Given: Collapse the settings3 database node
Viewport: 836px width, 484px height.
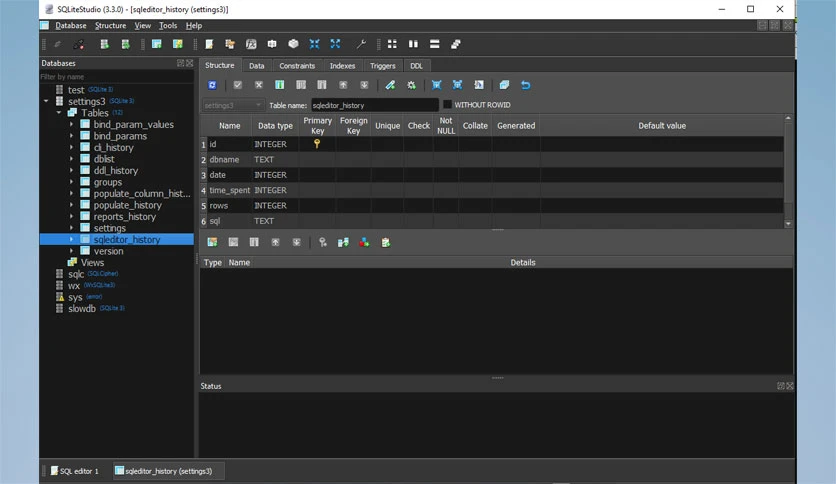Looking at the screenshot, I should (x=46, y=101).
